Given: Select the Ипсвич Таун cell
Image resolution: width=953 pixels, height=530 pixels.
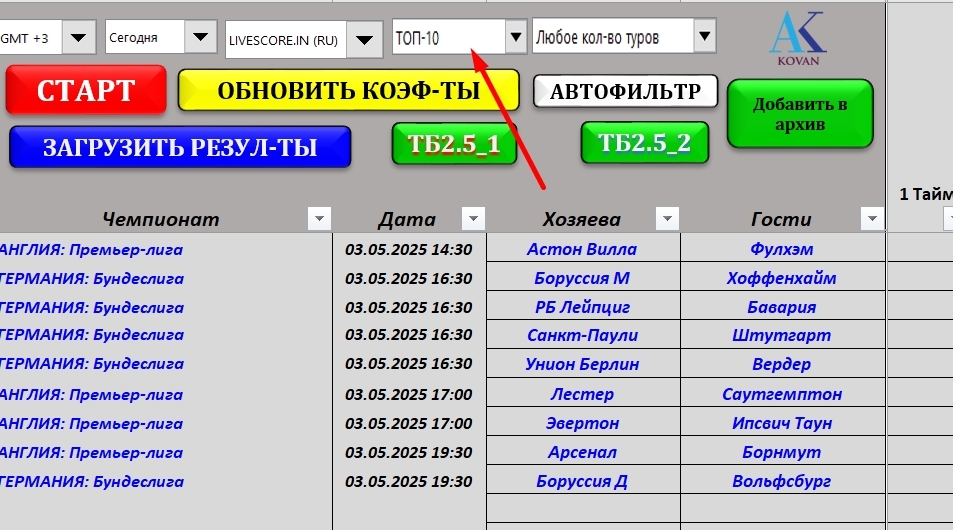Looking at the screenshot, I should coord(782,423).
